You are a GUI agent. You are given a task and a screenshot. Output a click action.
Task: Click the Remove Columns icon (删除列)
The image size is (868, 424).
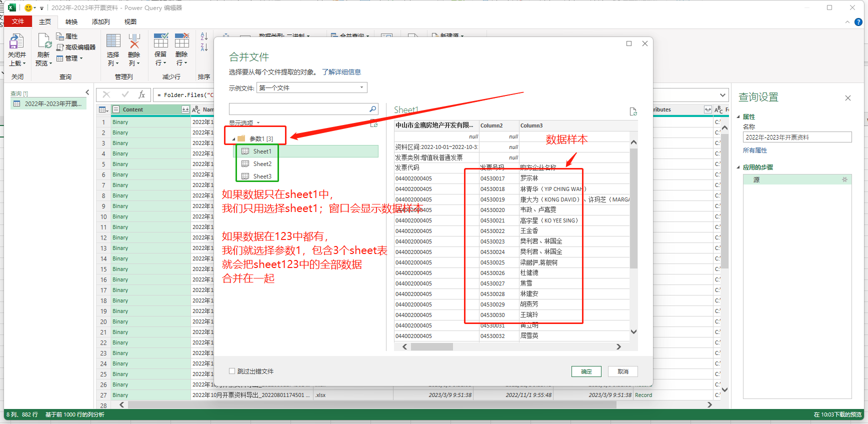click(x=134, y=41)
